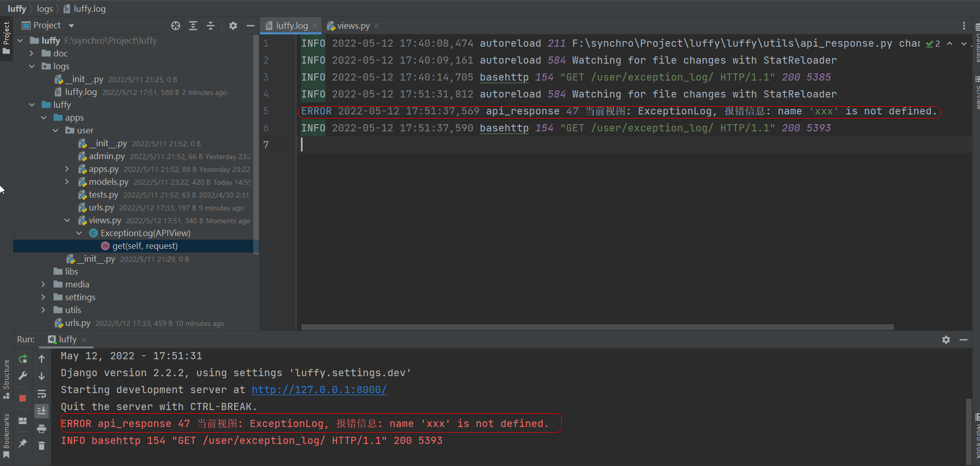This screenshot has width=980, height=466.
Task: Hide the Project panel with minus icon
Action: (x=251, y=26)
